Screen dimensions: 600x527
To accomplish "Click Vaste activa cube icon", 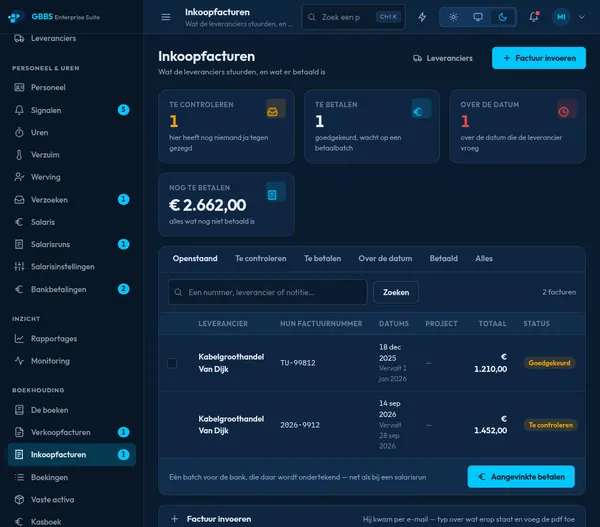I will [x=19, y=499].
